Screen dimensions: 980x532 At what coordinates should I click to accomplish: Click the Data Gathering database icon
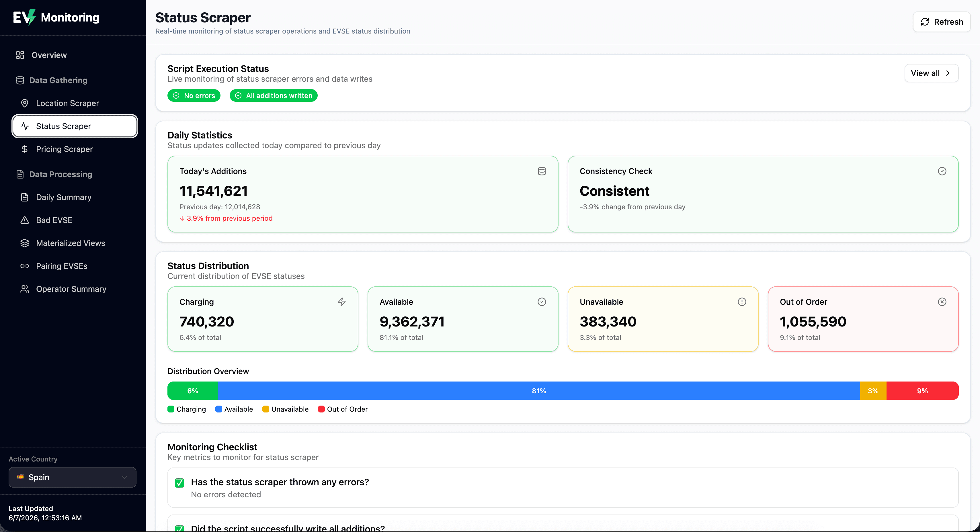coord(20,80)
